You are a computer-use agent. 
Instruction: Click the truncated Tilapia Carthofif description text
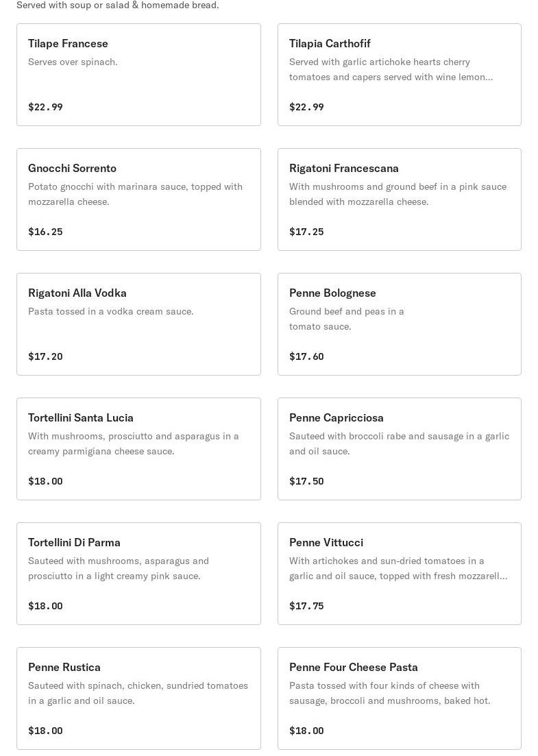coord(391,69)
